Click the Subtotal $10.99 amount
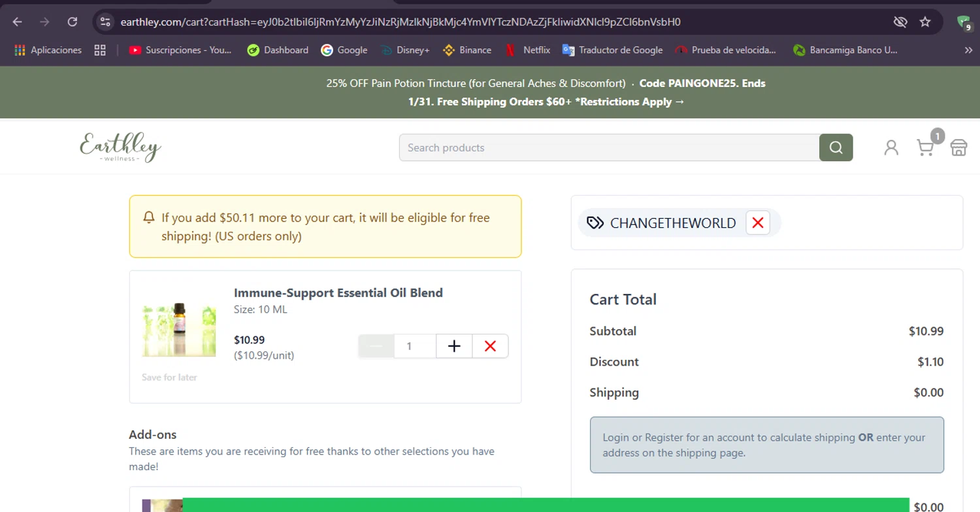Screen dimensions: 980x512 point(926,331)
